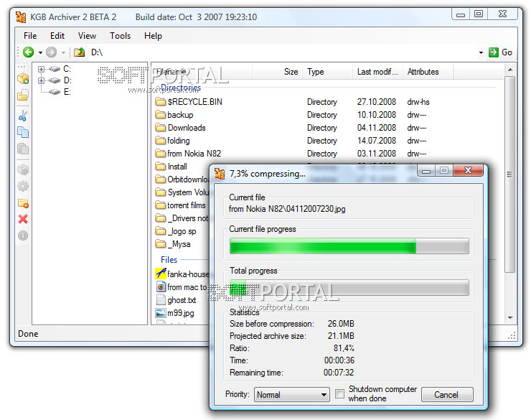Select the C: drive in tree
The width and height of the screenshot is (531, 420).
point(67,69)
